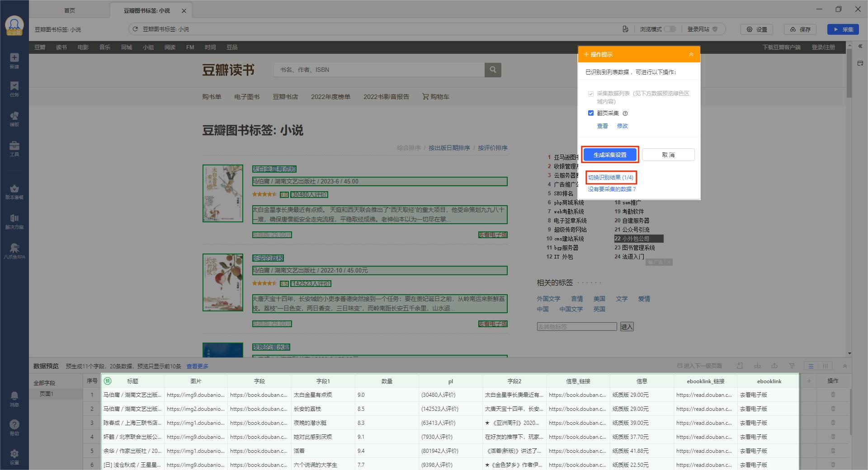Launch the 八爪鱼RPA sidebar item
Image resolution: width=868 pixels, height=470 pixels.
(x=14, y=250)
